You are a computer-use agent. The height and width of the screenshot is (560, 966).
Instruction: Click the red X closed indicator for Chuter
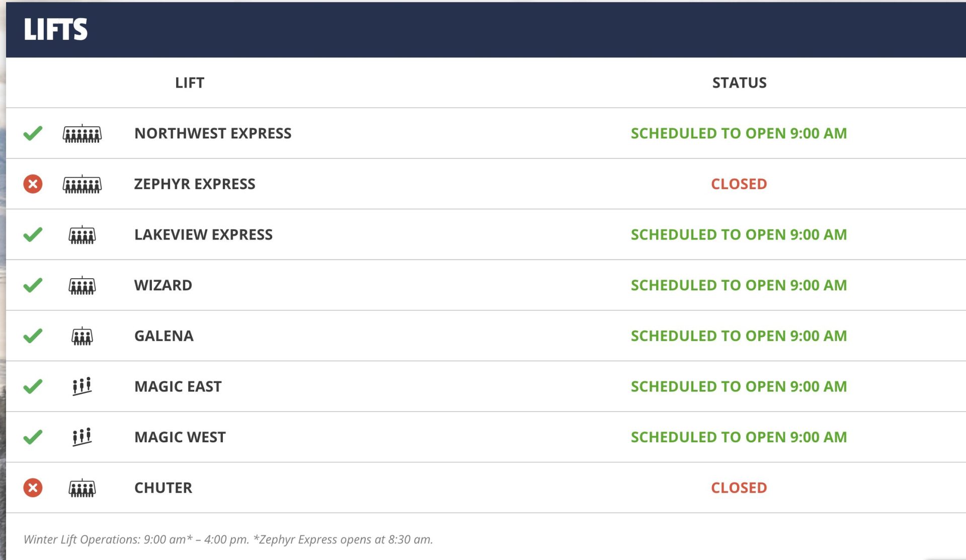33,488
